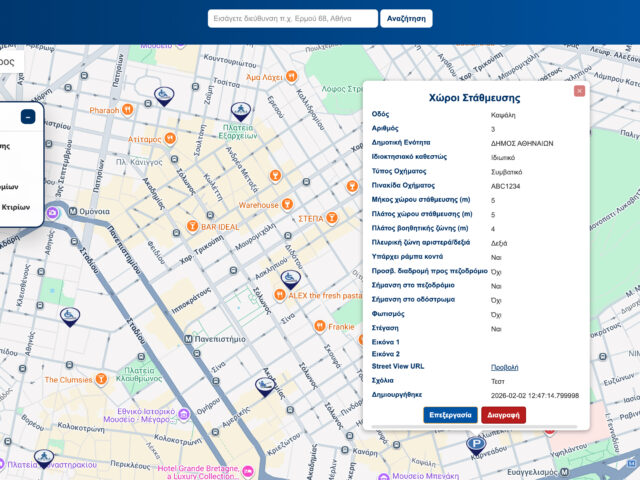Click the Ιδιοκτησιακό καθεστώς label
The image size is (640, 480).
(x=409, y=157)
